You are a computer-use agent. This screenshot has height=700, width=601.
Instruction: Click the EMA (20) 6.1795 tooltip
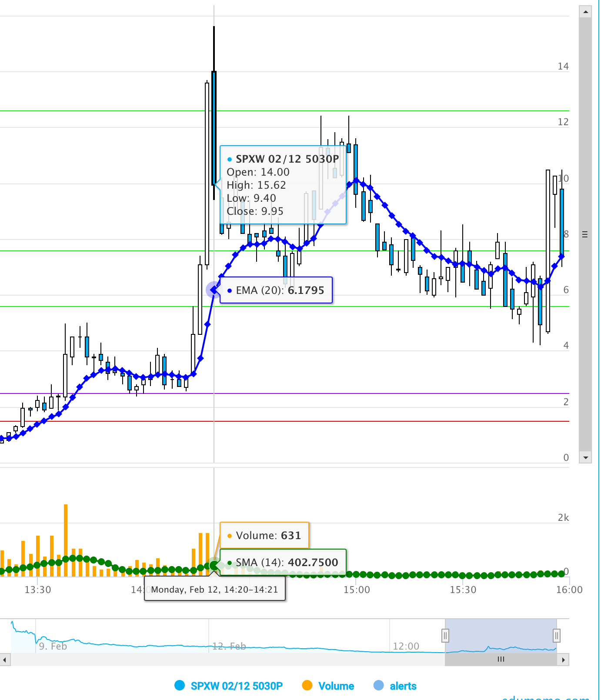276,290
